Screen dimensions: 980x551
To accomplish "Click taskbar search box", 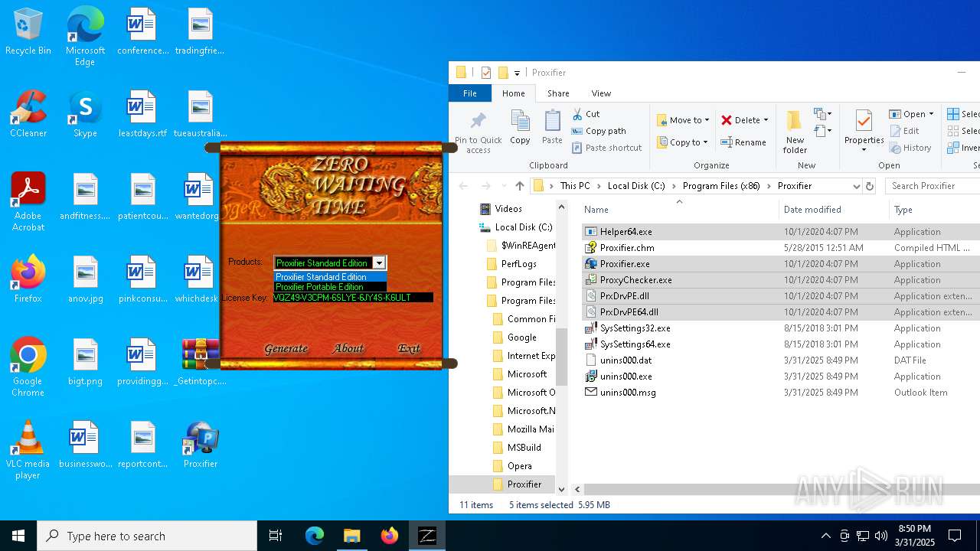I will (x=147, y=536).
